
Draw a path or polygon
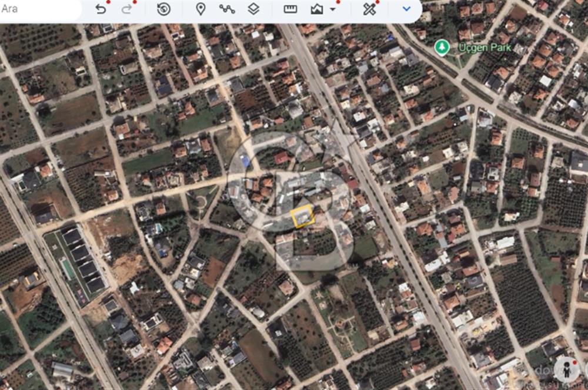(x=227, y=9)
